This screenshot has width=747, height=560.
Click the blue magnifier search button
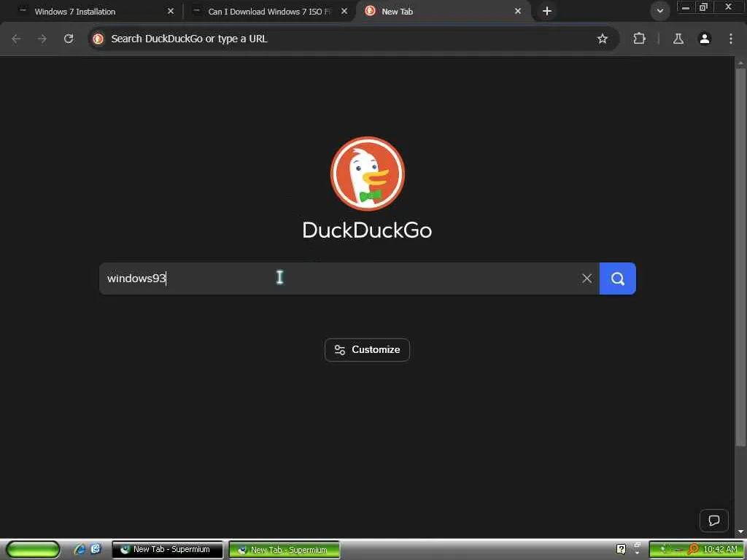point(617,279)
